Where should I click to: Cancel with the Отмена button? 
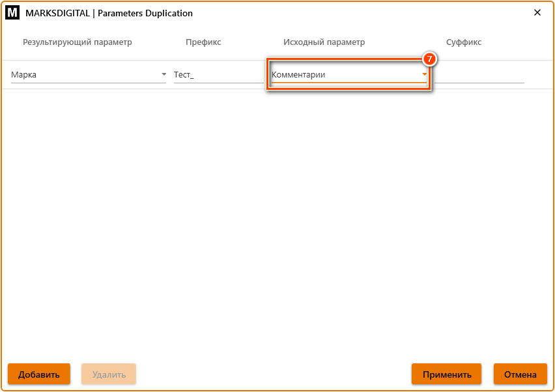pyautogui.click(x=520, y=374)
